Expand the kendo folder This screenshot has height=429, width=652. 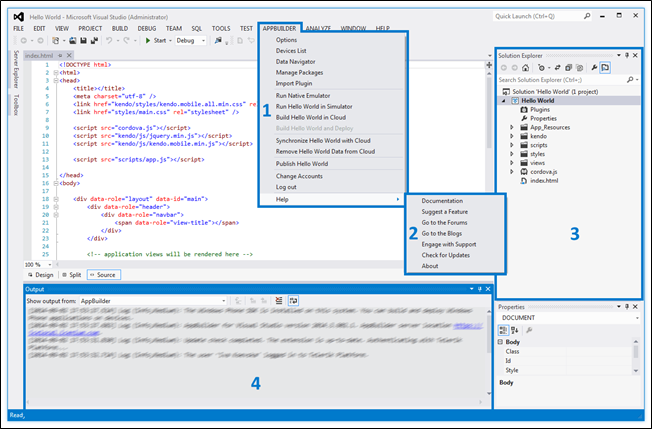tap(512, 136)
